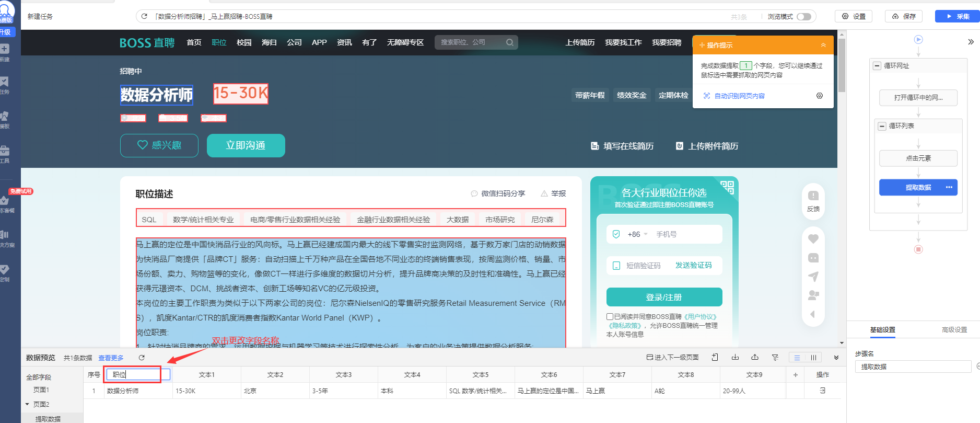Click the heart icon in the floating sidebar

pos(813,239)
